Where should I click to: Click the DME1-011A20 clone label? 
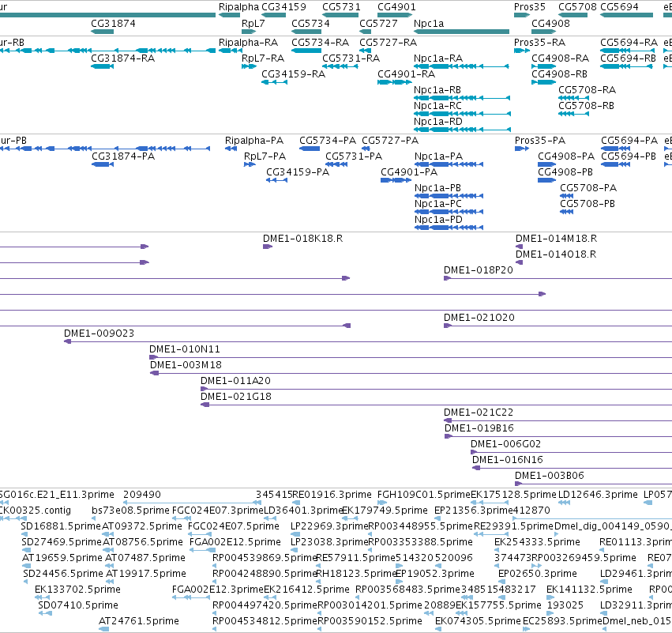pos(236,380)
